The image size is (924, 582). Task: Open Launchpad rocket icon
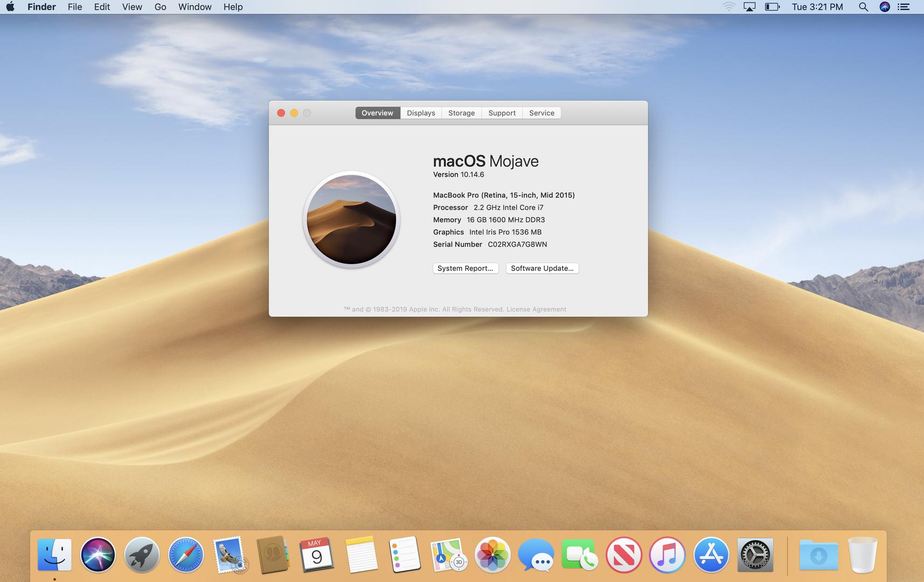pyautogui.click(x=142, y=555)
